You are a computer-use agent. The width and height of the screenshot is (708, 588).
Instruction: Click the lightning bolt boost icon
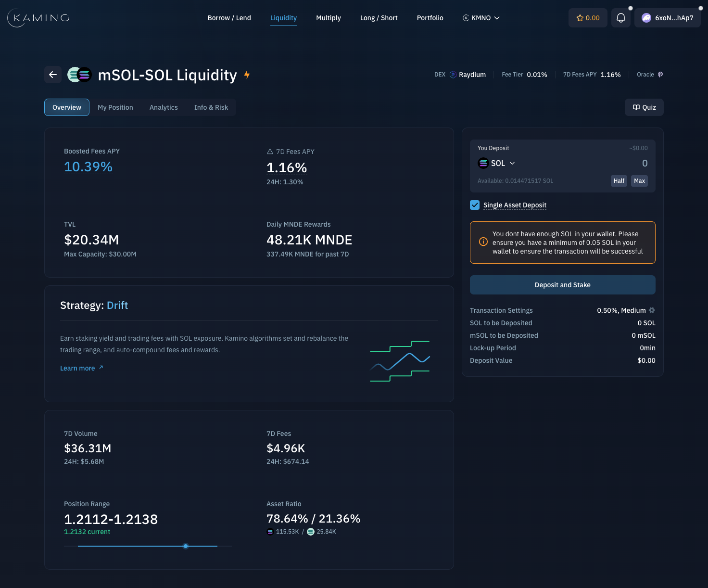coord(247,75)
